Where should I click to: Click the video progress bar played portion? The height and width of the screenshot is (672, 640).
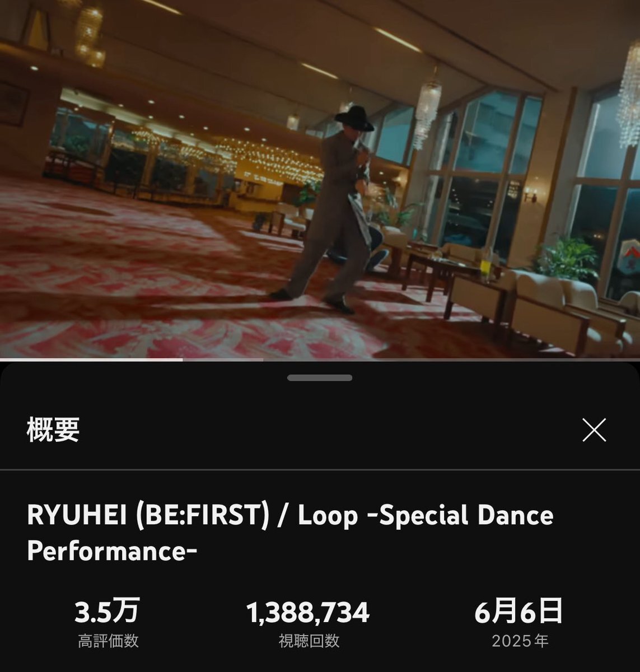tap(91, 359)
